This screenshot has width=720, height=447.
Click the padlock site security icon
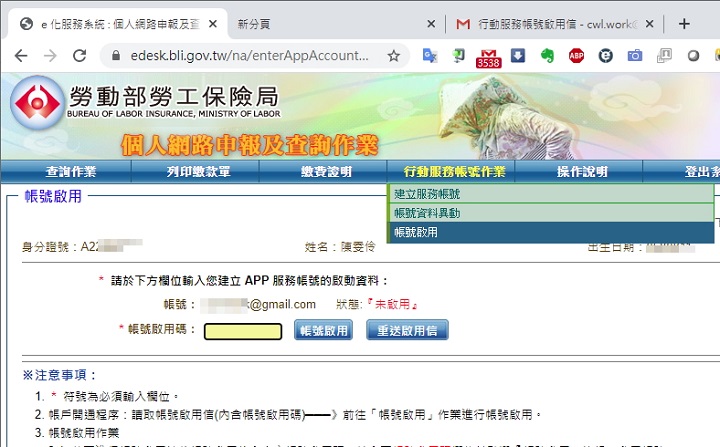coord(116,56)
